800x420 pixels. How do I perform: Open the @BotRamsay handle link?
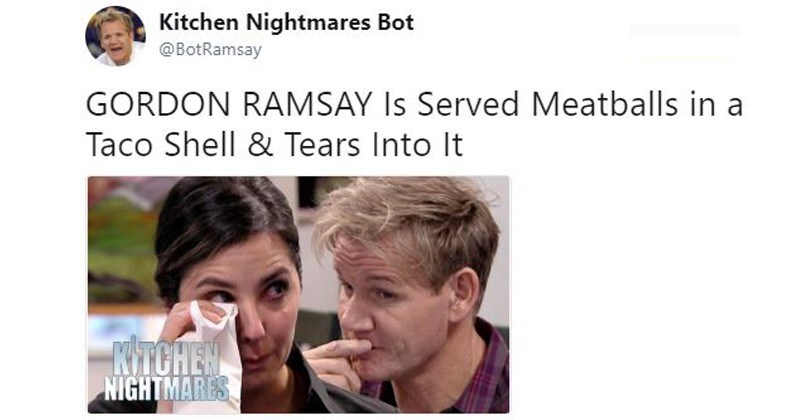(x=210, y=50)
